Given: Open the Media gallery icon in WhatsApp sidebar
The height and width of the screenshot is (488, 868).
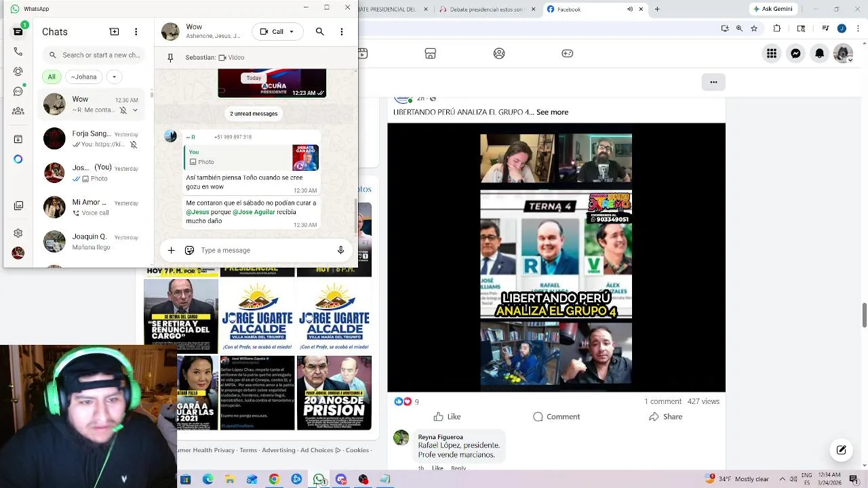Looking at the screenshot, I should 18,205.
